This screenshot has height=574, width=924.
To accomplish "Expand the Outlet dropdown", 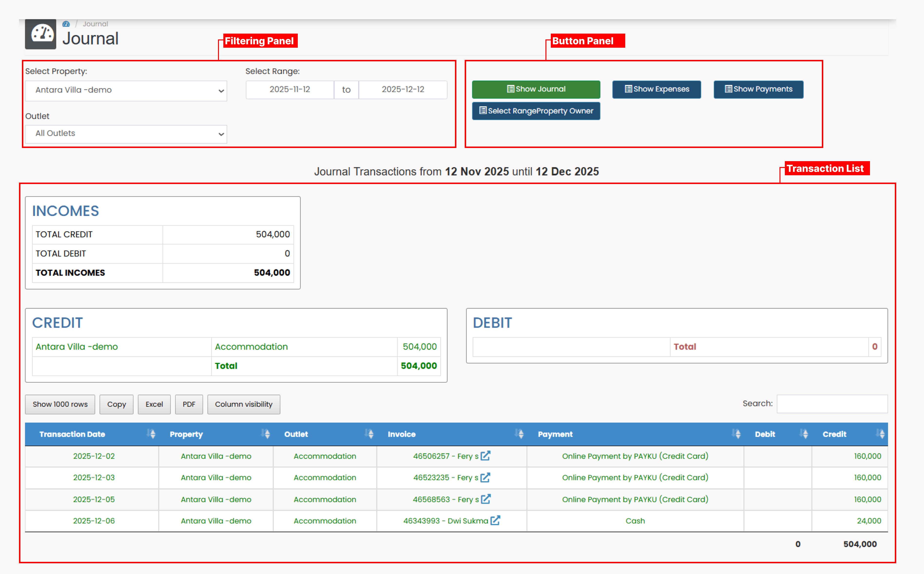I will click(x=126, y=134).
